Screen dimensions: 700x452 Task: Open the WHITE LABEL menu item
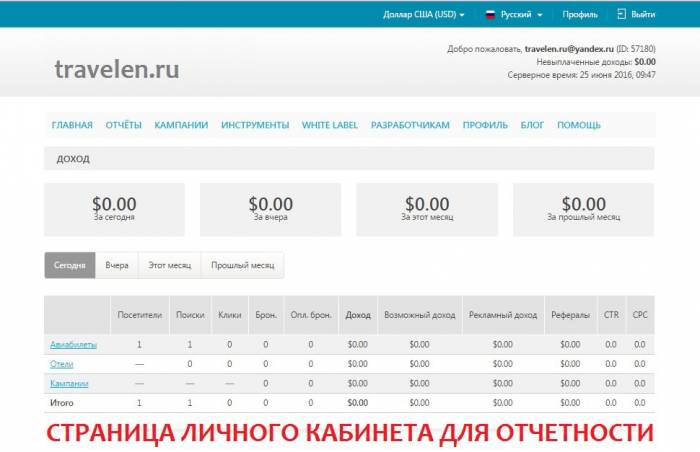(330, 125)
